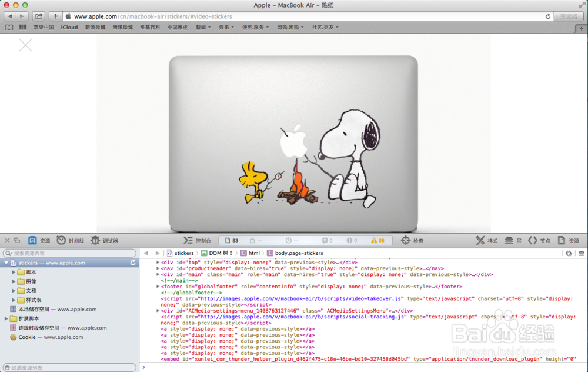
Task: Open the Share button in toolbar
Action: 39,16
